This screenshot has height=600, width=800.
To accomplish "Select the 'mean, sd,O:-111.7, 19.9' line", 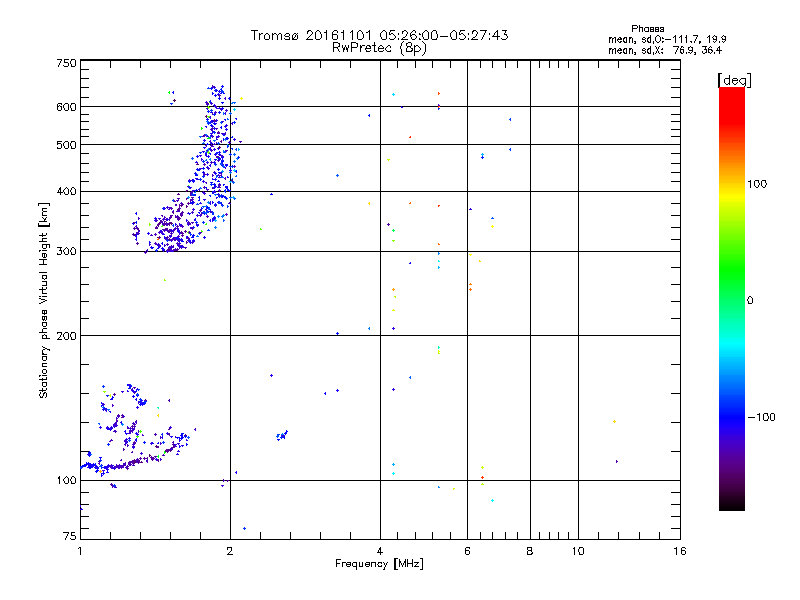I will click(667, 39).
